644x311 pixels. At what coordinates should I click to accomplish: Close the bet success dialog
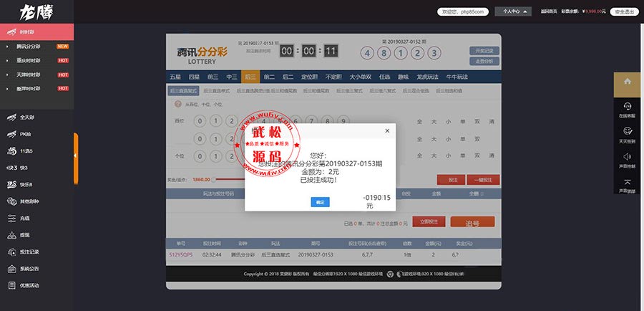point(387,131)
